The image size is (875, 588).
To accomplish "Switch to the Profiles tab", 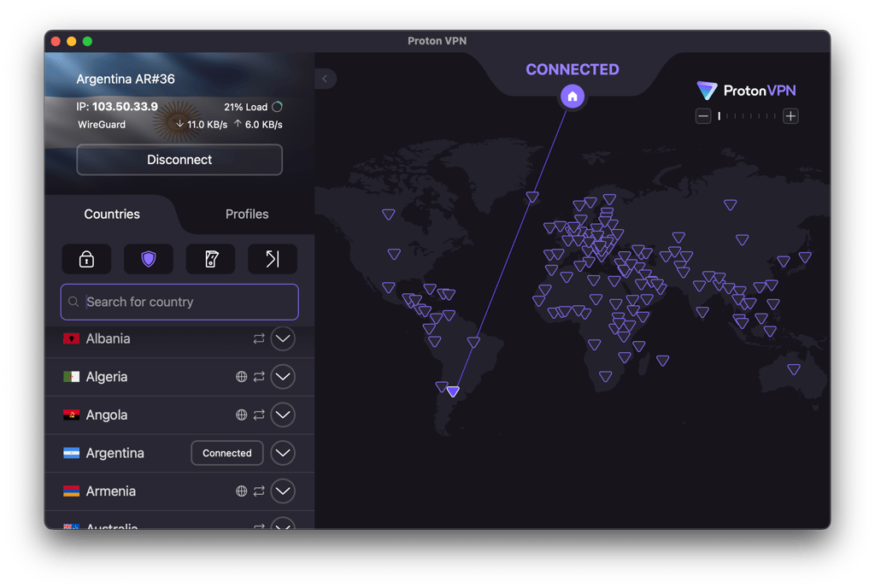I will pos(247,215).
